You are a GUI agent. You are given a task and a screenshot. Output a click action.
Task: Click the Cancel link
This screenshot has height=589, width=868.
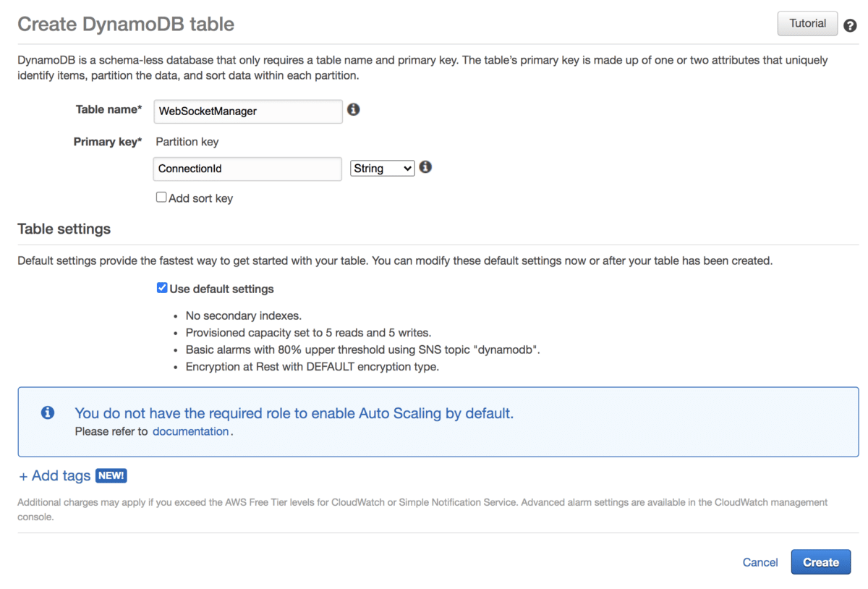point(759,562)
